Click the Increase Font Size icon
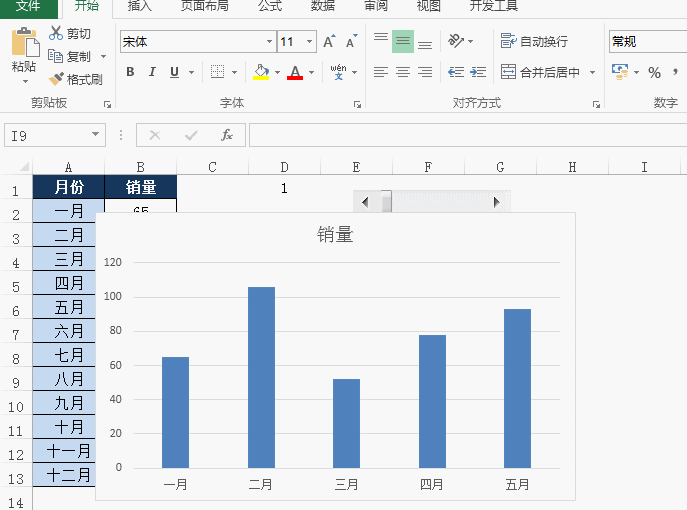 tap(329, 42)
